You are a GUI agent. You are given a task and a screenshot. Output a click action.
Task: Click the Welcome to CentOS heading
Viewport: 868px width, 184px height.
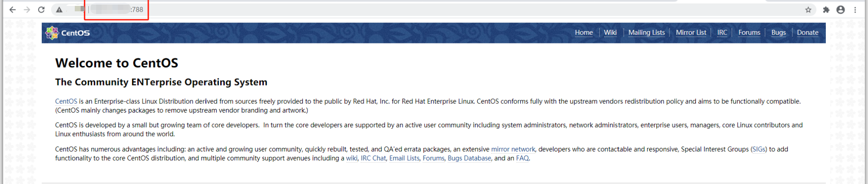pyautogui.click(x=116, y=63)
